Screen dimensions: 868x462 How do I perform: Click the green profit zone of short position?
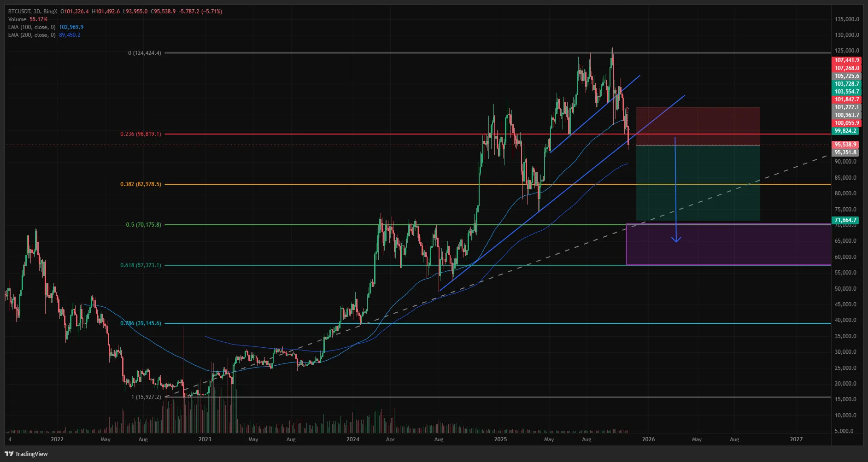point(698,182)
